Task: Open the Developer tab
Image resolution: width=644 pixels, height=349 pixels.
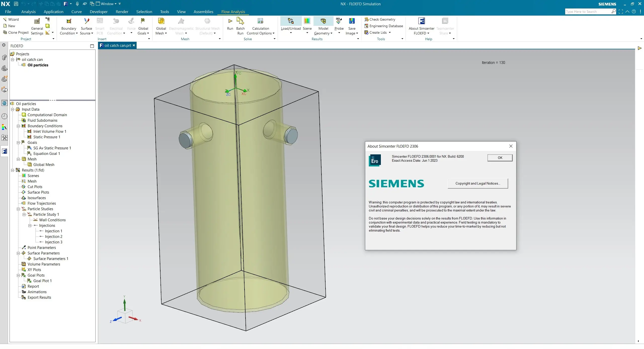Action: point(99,12)
